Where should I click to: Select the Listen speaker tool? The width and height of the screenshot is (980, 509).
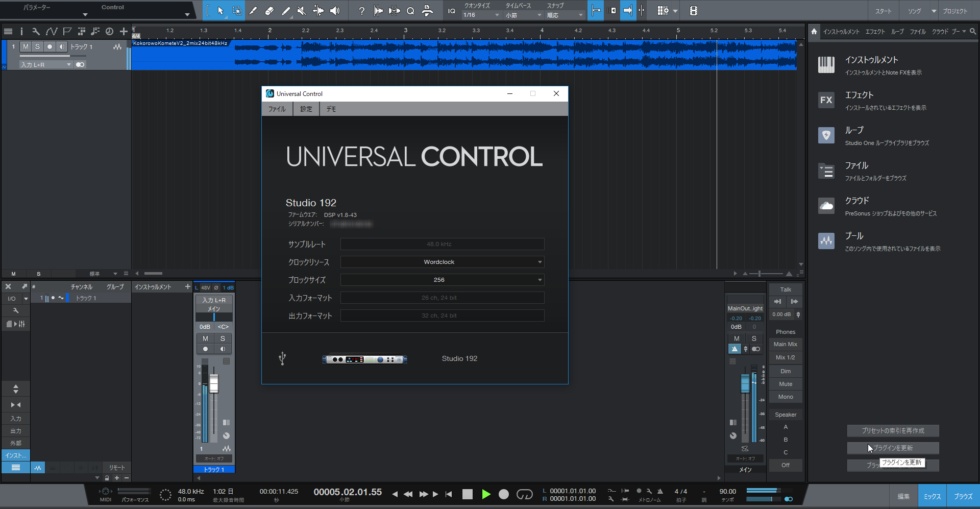pos(335,11)
